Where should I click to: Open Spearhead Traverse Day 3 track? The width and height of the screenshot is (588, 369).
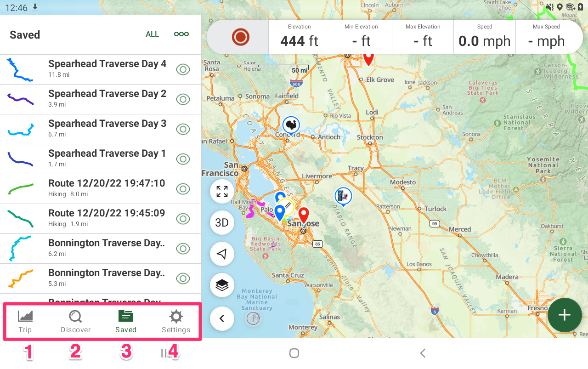[101, 129]
